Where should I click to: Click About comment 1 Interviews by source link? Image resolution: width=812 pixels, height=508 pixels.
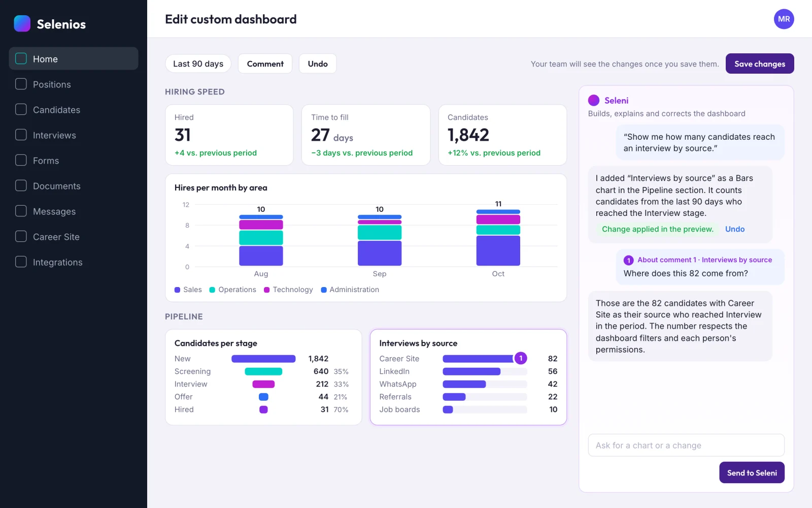[x=704, y=260]
